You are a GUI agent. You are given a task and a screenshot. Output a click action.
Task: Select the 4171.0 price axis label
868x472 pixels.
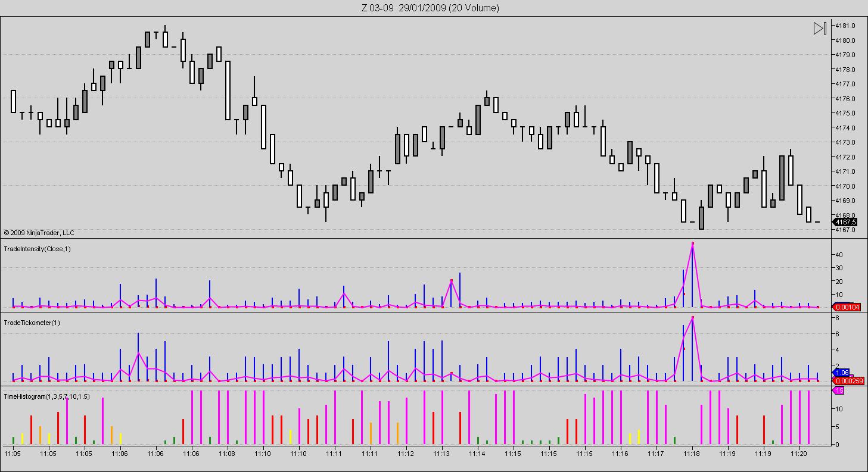point(845,171)
